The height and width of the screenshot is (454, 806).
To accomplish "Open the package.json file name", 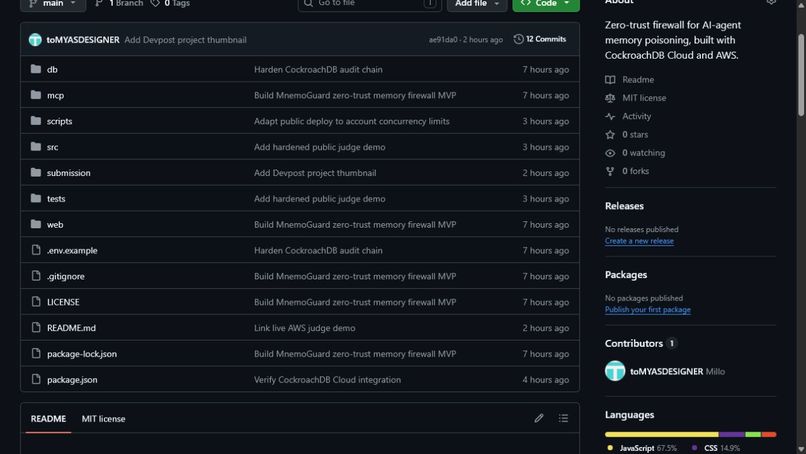I will pos(72,379).
